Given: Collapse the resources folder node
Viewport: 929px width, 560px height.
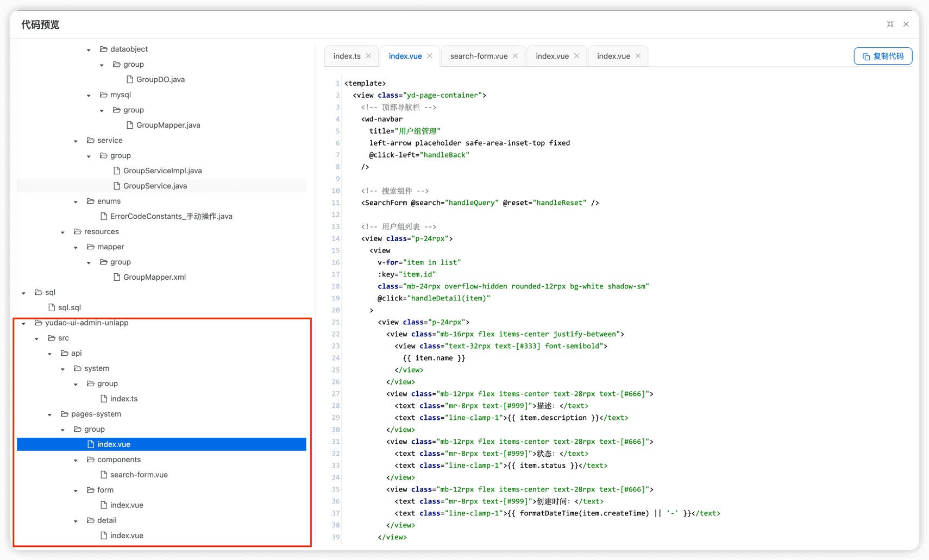Looking at the screenshot, I should 62,232.
